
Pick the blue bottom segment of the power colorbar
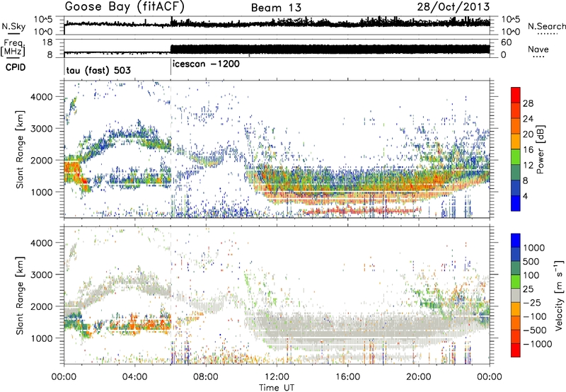[x=516, y=203]
